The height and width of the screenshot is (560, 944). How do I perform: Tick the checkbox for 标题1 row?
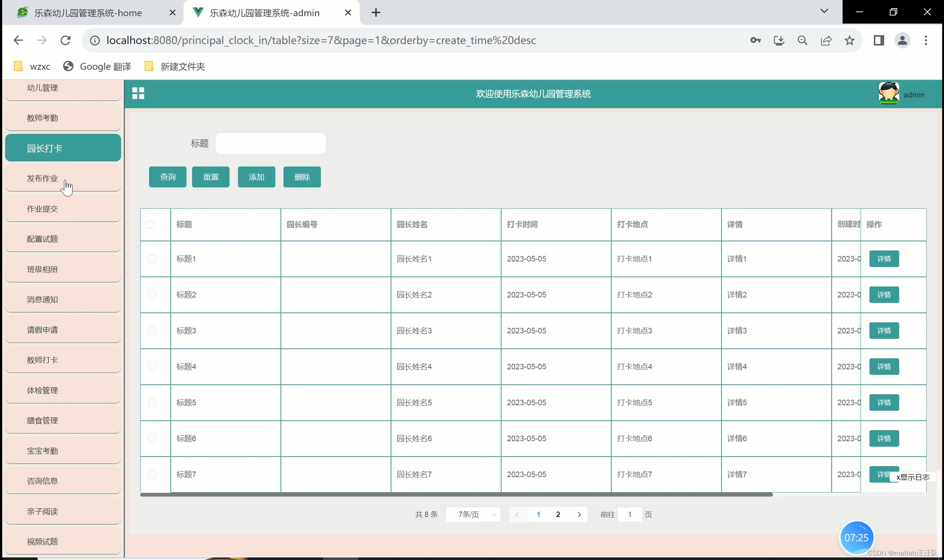pos(152,259)
